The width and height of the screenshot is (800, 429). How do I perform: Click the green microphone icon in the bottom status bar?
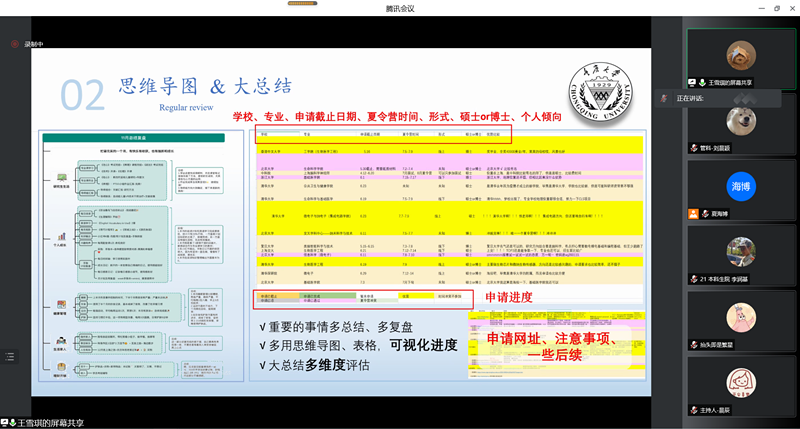[13, 423]
